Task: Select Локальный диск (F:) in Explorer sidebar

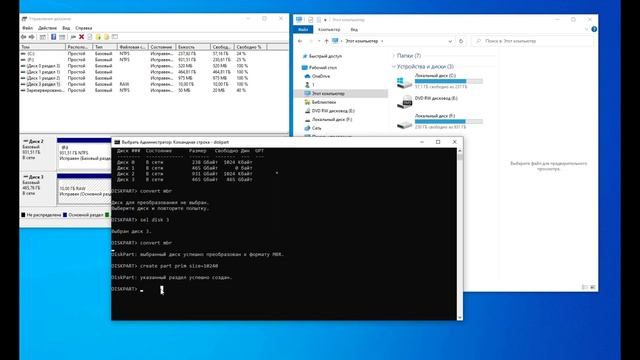Action: coord(332,119)
